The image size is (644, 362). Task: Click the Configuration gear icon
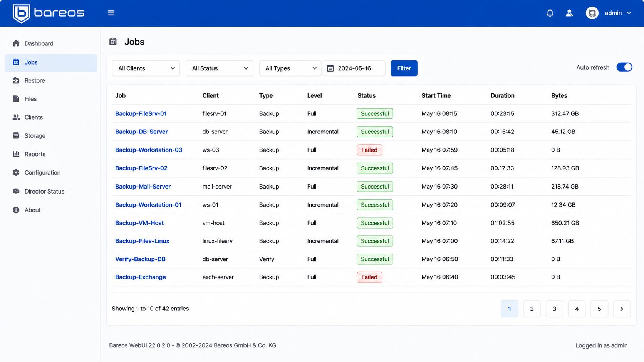click(x=16, y=173)
